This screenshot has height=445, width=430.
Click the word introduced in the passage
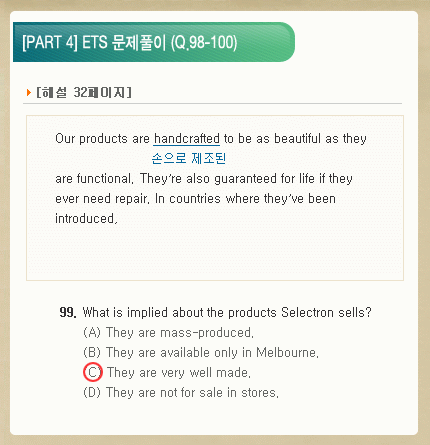click(x=86, y=219)
